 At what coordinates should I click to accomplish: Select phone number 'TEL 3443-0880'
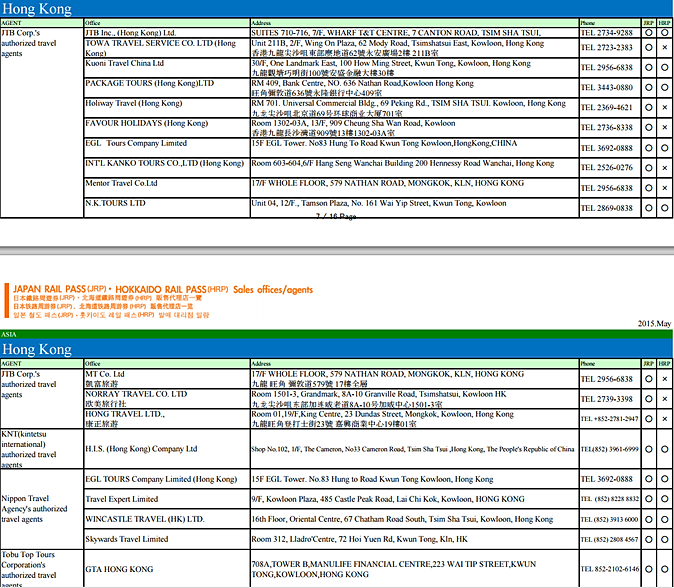[x=607, y=88]
